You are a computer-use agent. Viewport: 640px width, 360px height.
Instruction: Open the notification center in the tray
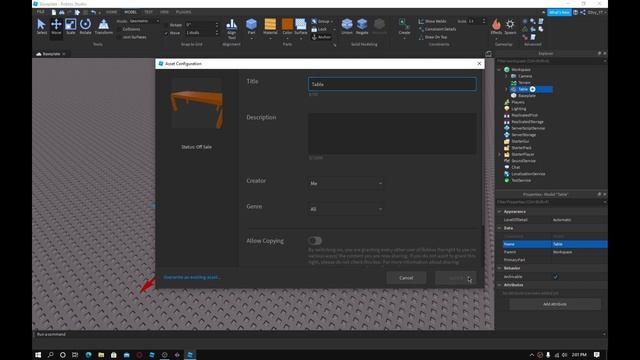point(597,355)
